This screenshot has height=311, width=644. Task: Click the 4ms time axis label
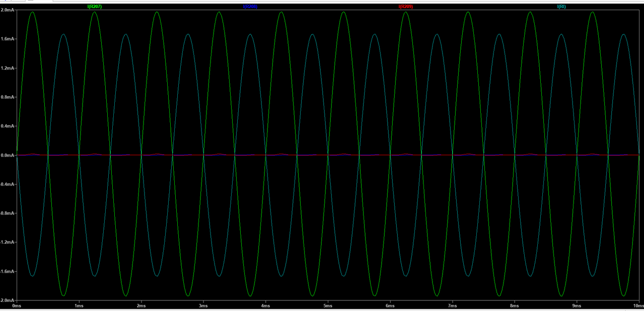click(266, 305)
